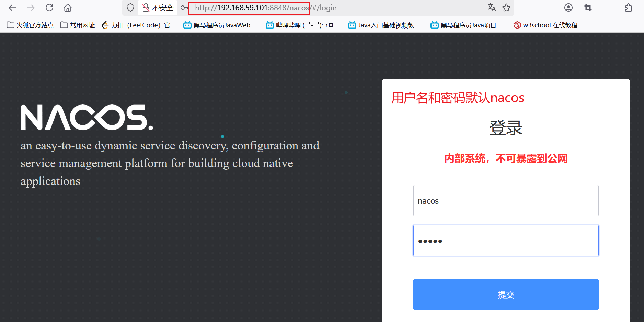This screenshot has width=644, height=322.
Task: Open the 火狐官方站点 bookmarks folder
Action: (30, 25)
